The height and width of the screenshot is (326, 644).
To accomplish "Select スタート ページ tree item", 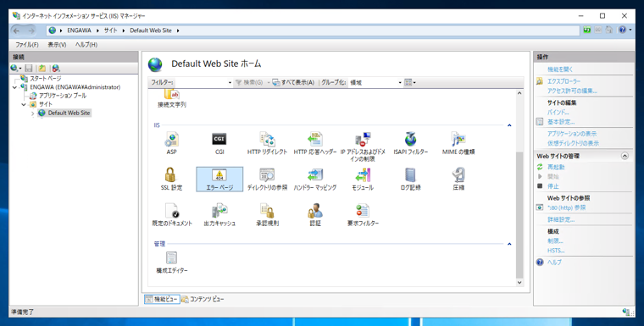I will (45, 79).
